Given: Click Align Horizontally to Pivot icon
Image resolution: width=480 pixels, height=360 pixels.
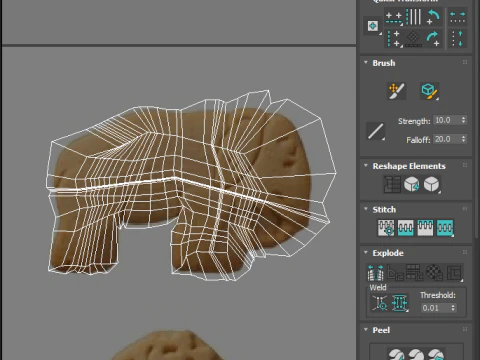Looking at the screenshot, I should (x=393, y=17).
